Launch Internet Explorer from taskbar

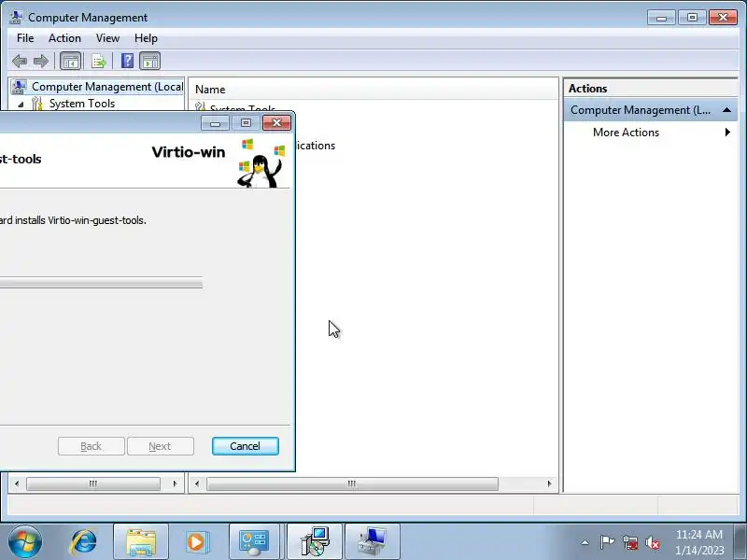tap(83, 542)
